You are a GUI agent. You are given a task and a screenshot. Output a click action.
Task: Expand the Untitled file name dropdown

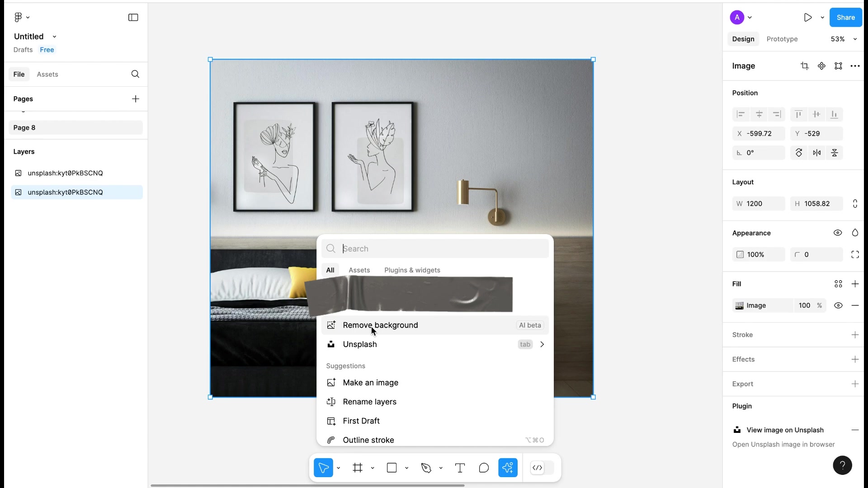54,37
